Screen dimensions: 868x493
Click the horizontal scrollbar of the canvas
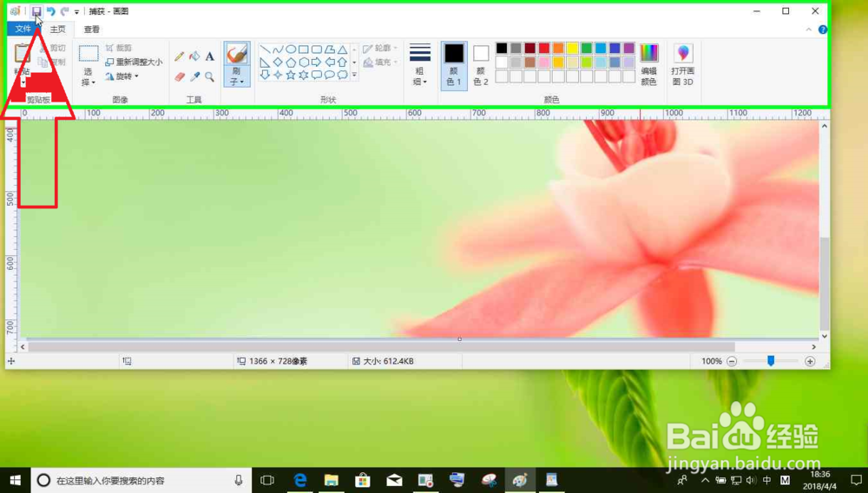(x=381, y=347)
